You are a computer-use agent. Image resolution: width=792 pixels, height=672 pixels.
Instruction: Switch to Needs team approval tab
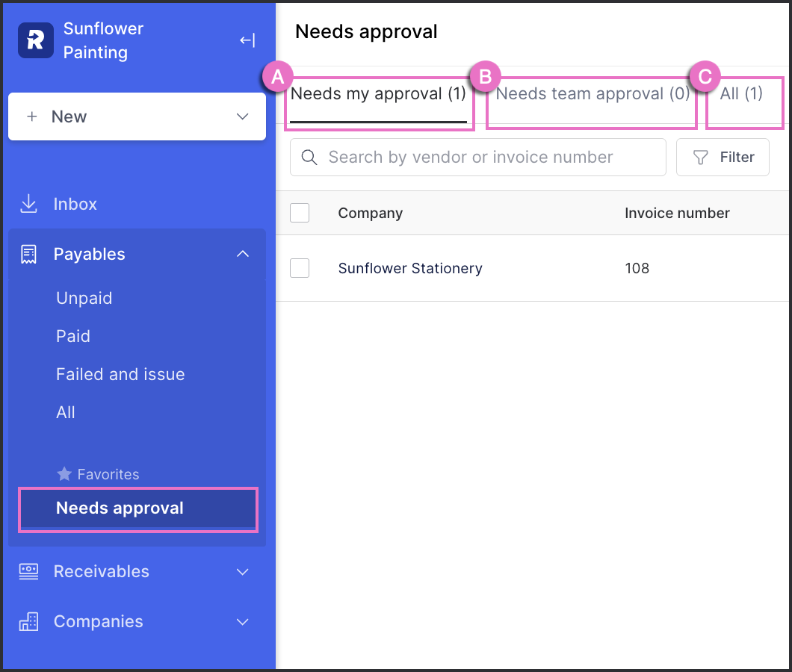593,94
